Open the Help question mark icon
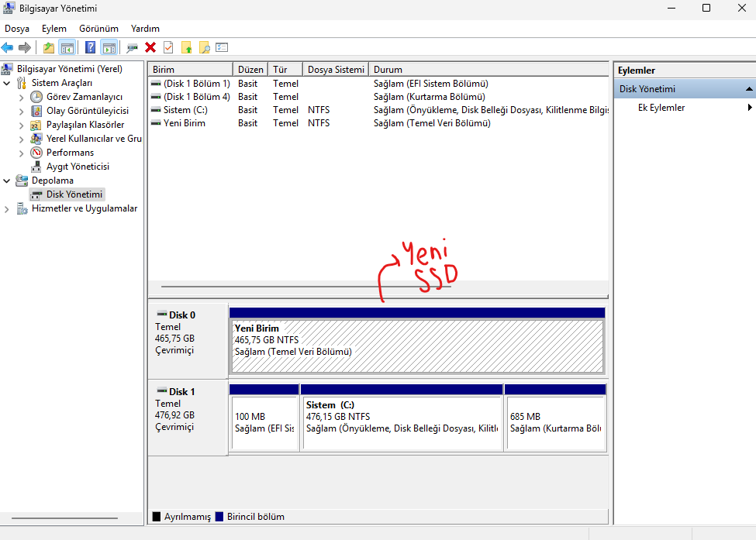Image resolution: width=756 pixels, height=540 pixels. click(x=90, y=48)
